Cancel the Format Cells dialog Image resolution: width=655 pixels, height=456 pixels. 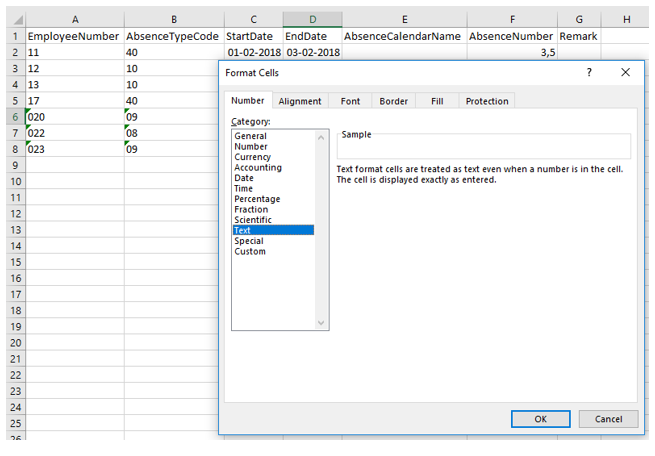coord(608,418)
